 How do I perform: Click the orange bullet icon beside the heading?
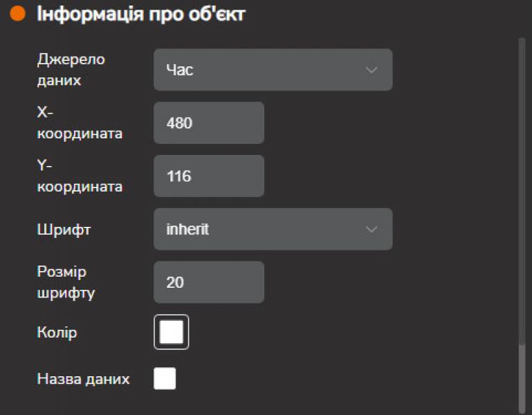18,14
